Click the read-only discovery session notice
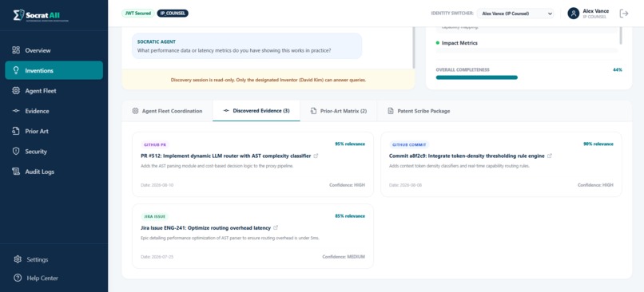644x292 pixels. point(268,80)
